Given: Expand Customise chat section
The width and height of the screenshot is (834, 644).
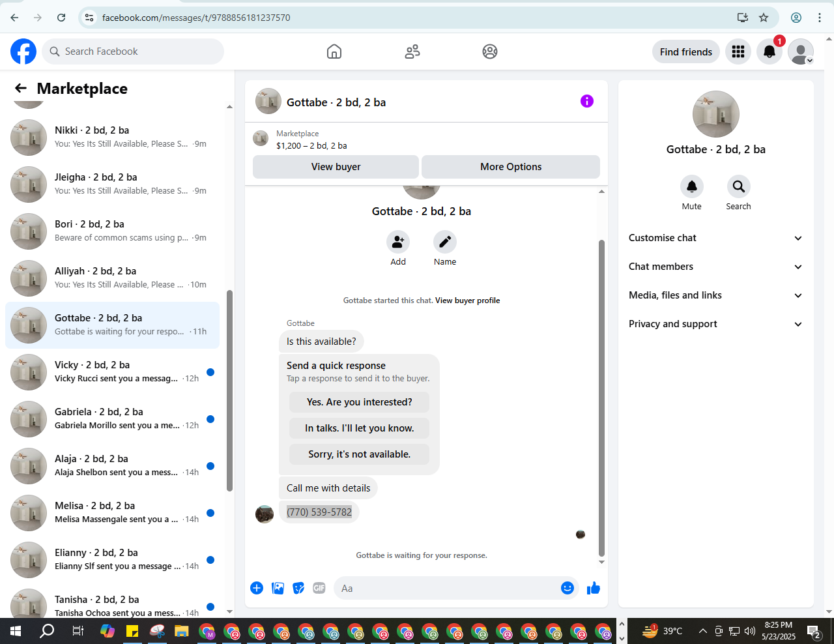Looking at the screenshot, I should click(715, 238).
